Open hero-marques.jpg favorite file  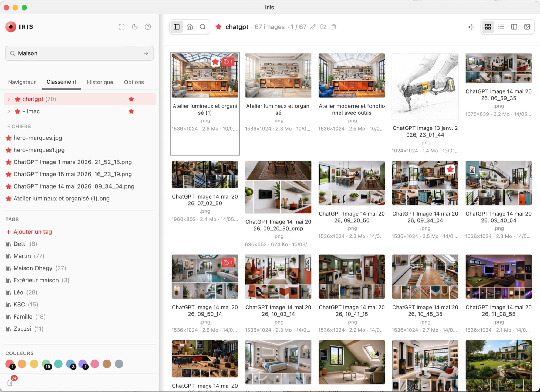[38, 138]
